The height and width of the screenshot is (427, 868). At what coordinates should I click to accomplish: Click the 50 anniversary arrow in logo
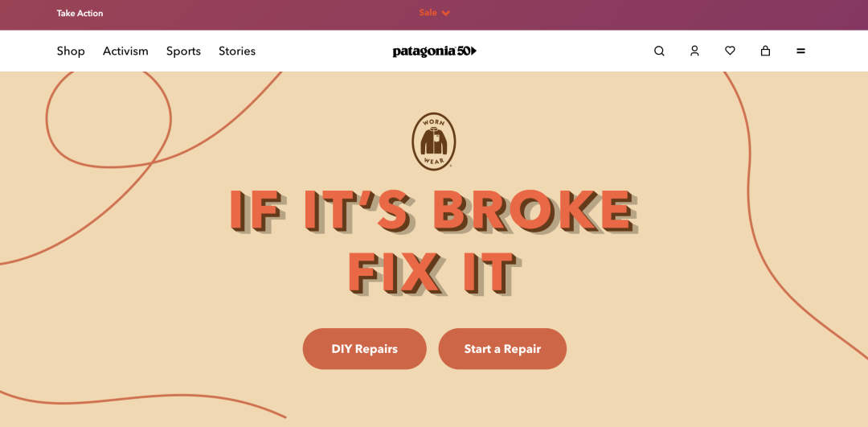point(467,51)
